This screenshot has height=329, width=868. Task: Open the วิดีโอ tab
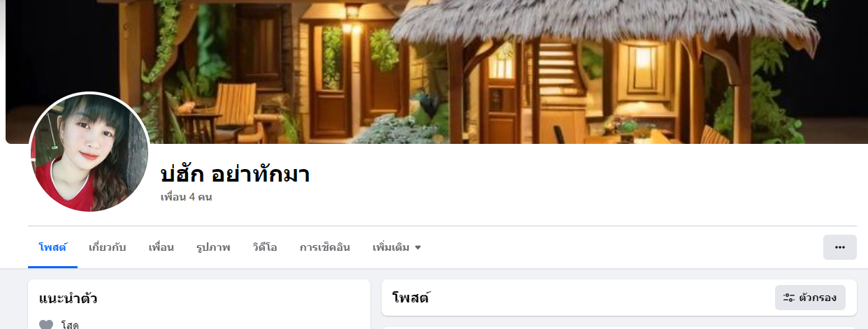[265, 247]
